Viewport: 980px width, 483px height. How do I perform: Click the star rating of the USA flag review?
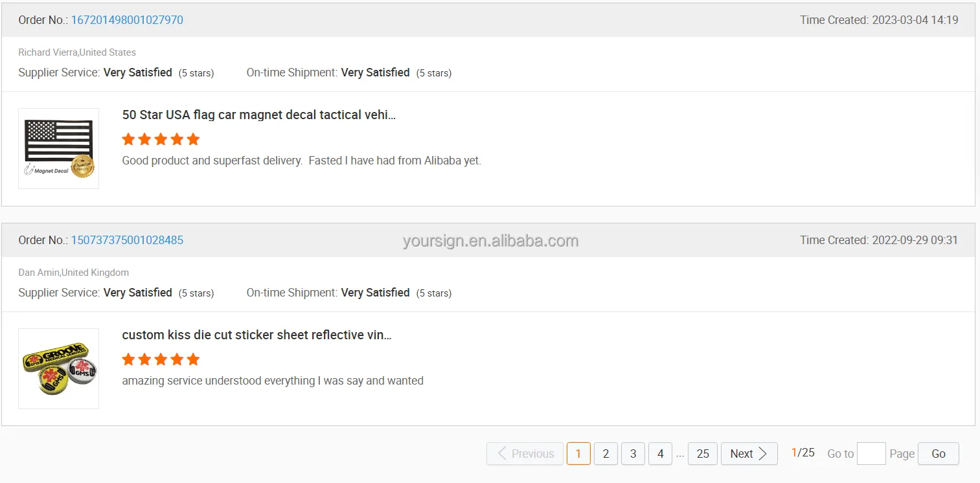coord(161,139)
